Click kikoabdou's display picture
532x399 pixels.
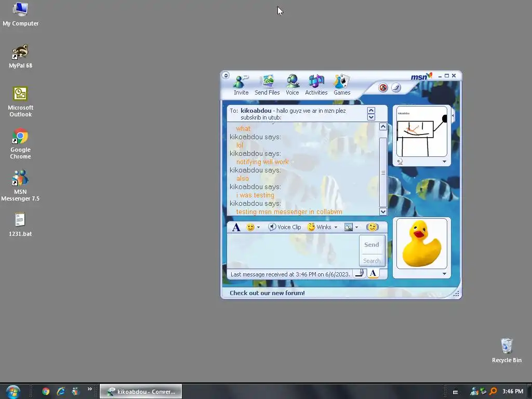[x=422, y=131]
